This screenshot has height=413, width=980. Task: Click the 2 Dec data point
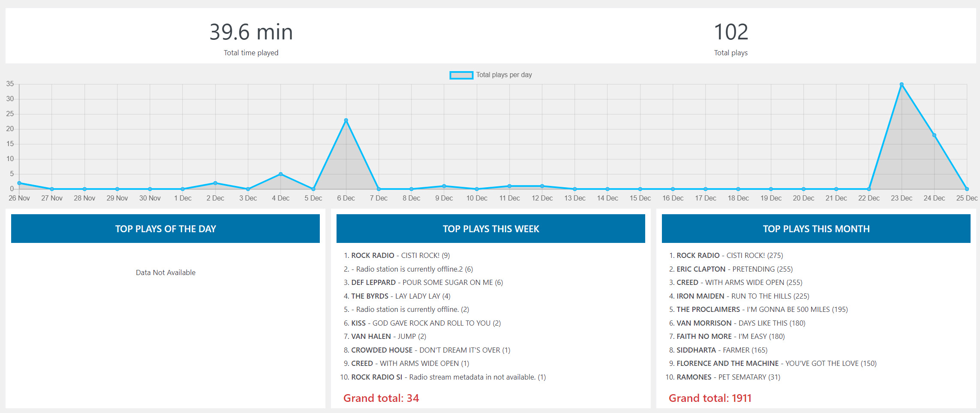(215, 183)
